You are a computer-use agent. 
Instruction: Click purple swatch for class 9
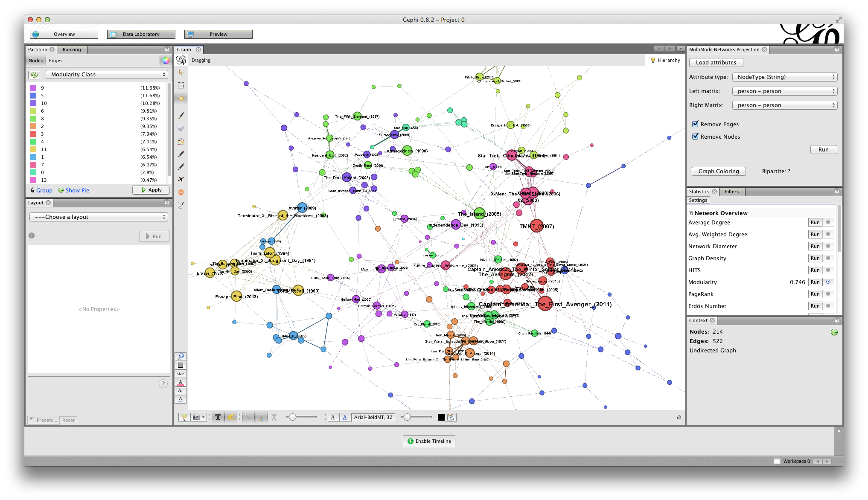pos(33,88)
